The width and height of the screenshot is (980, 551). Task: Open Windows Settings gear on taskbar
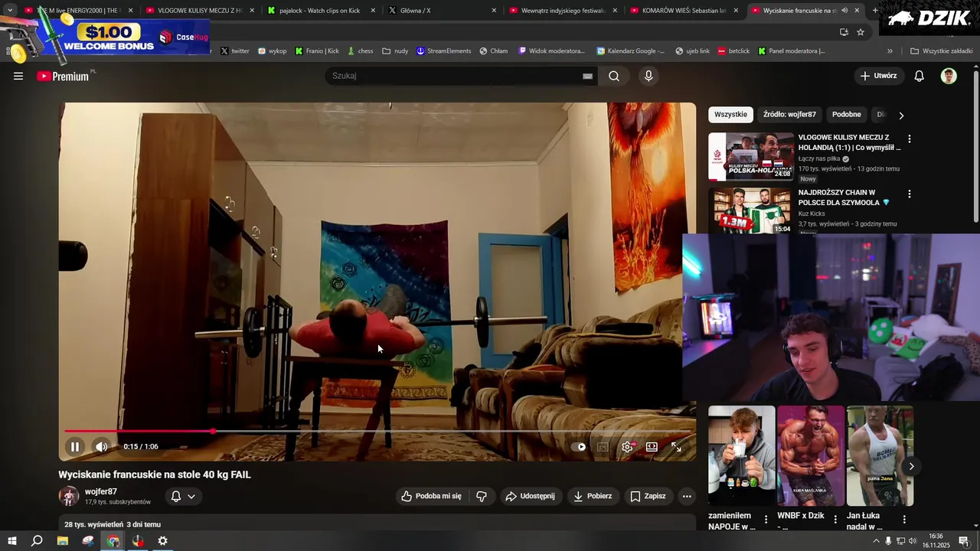point(163,541)
